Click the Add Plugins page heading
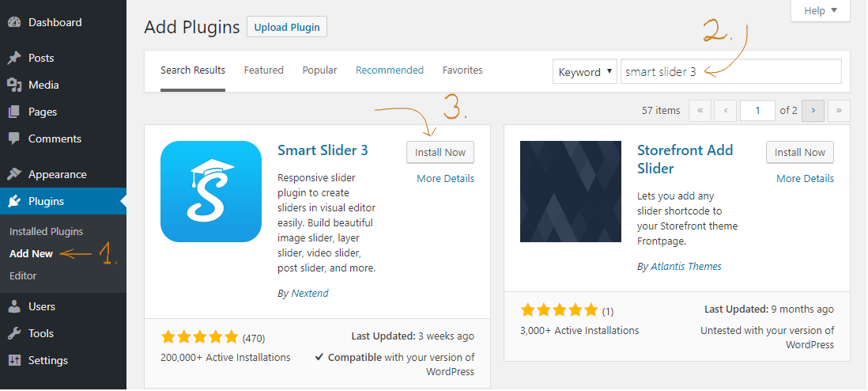868x391 pixels. click(191, 27)
